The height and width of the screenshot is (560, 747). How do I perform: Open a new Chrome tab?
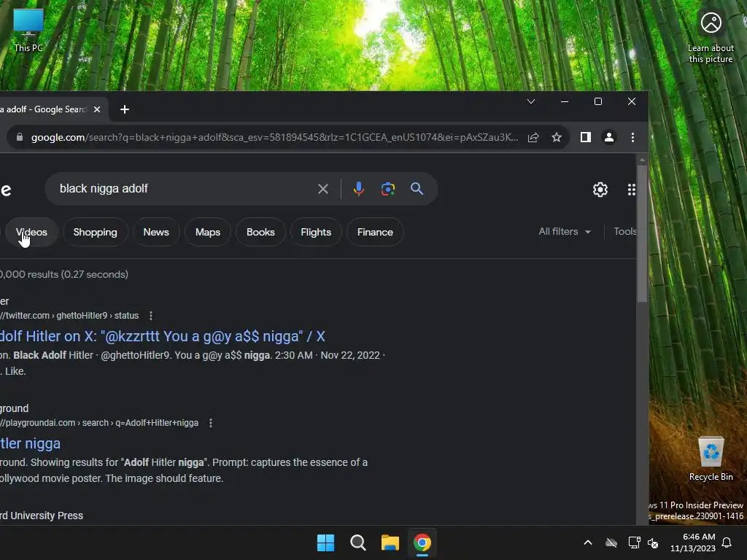pos(125,109)
